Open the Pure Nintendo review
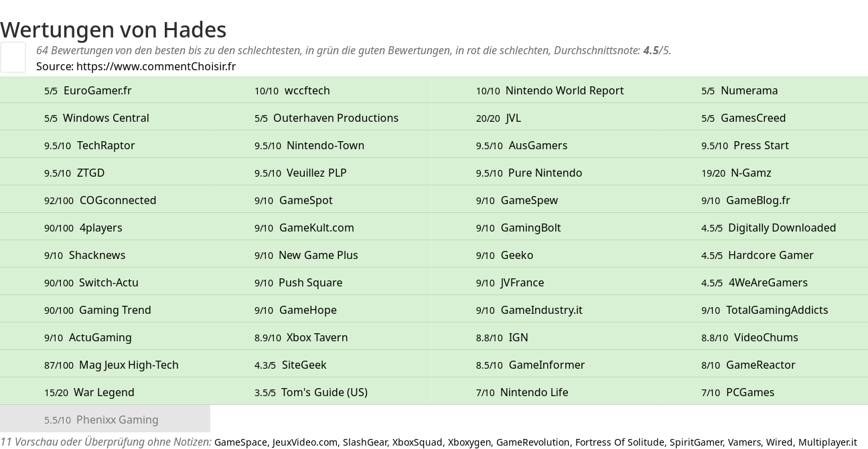868x449 pixels. (529, 173)
